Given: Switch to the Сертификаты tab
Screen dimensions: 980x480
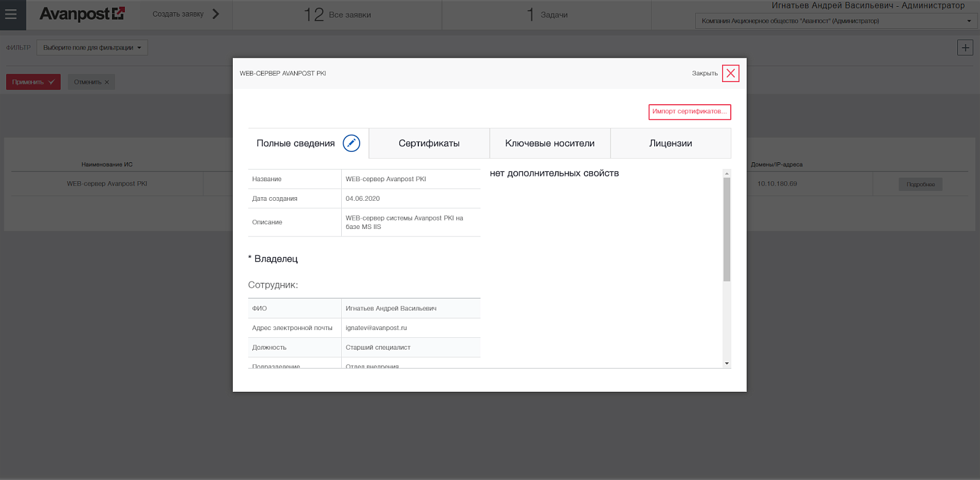Looking at the screenshot, I should tap(429, 143).
